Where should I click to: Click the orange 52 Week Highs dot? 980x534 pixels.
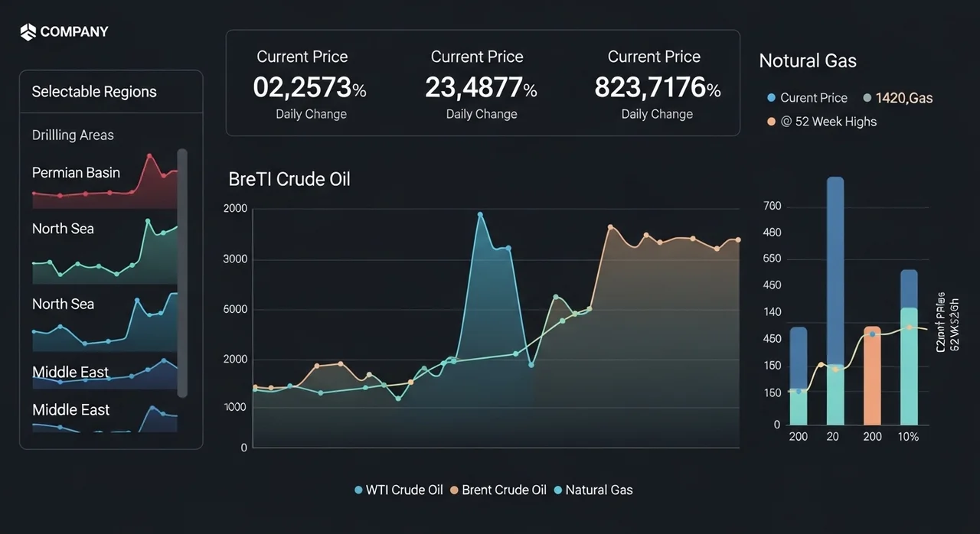click(771, 122)
